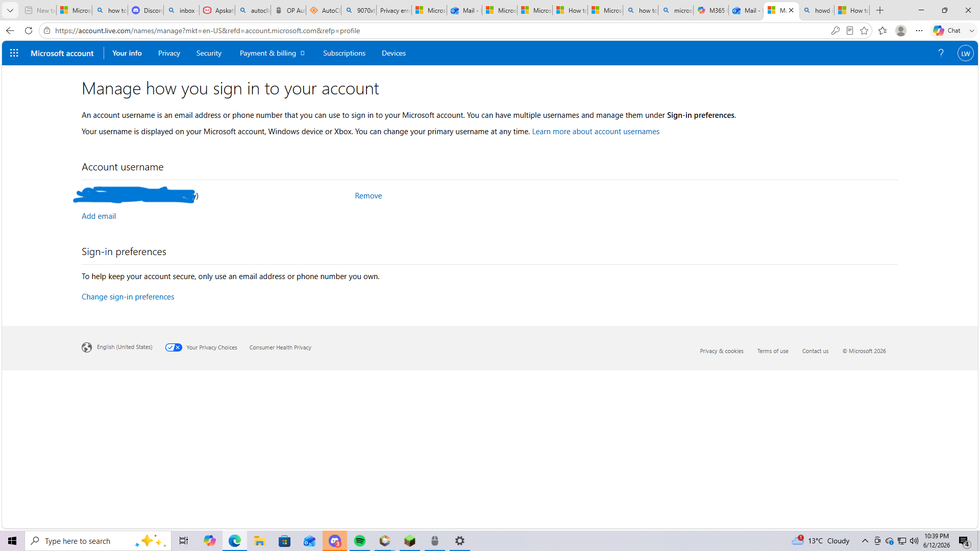Open the Subscriptions section
The width and height of the screenshot is (980, 551).
[344, 53]
